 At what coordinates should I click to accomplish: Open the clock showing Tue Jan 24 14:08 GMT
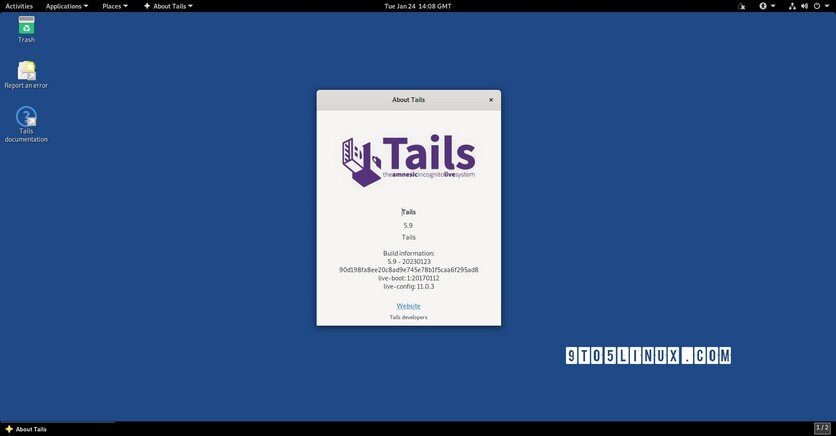coord(417,6)
